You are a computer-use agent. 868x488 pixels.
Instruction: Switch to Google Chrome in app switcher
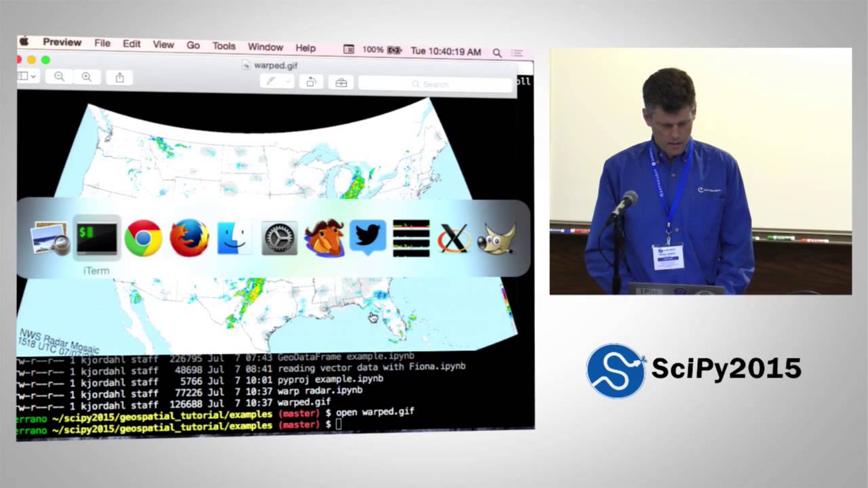(x=143, y=239)
